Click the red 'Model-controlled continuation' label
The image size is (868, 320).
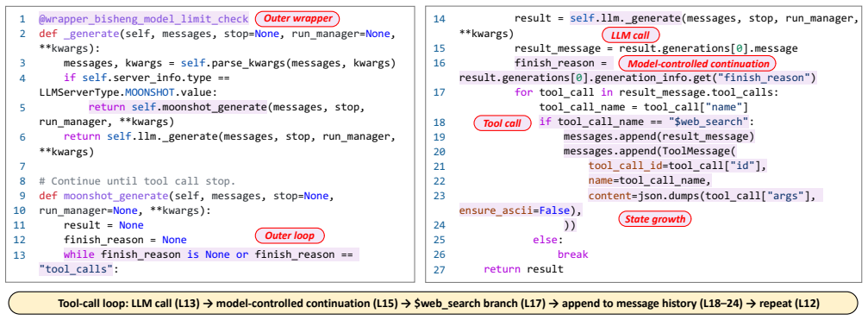(x=697, y=64)
